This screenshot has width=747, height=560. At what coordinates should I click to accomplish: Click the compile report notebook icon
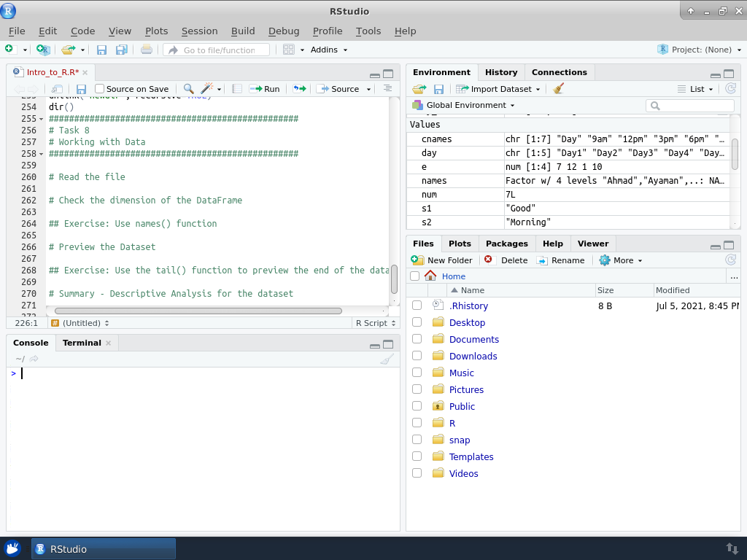(237, 89)
